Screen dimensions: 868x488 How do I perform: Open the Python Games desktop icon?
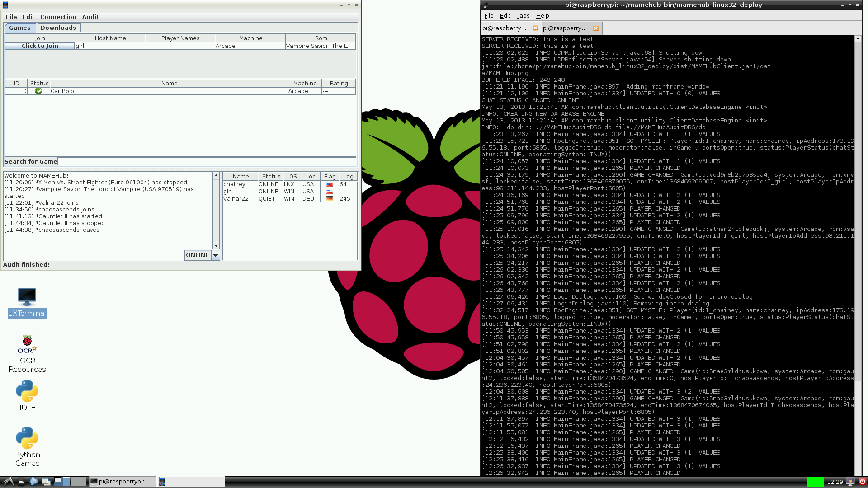[x=27, y=446]
